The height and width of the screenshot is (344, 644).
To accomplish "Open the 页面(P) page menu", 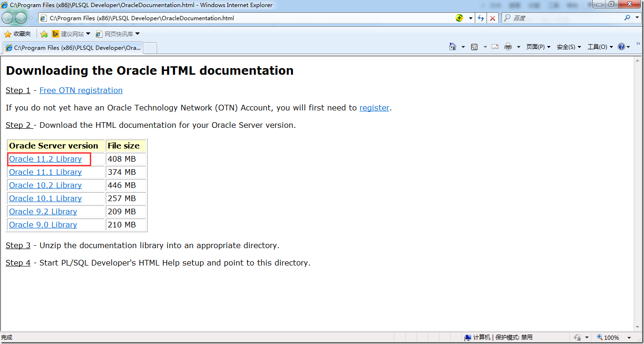I will click(538, 47).
